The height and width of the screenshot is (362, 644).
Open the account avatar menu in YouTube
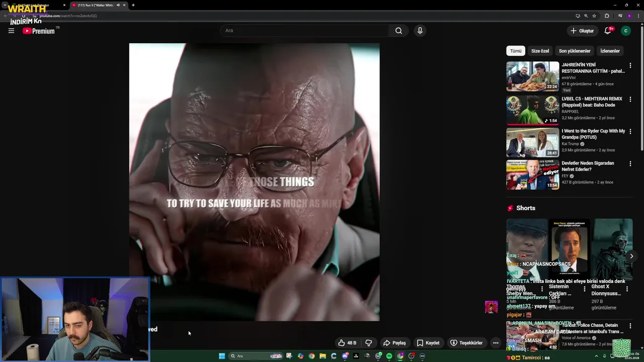click(626, 31)
